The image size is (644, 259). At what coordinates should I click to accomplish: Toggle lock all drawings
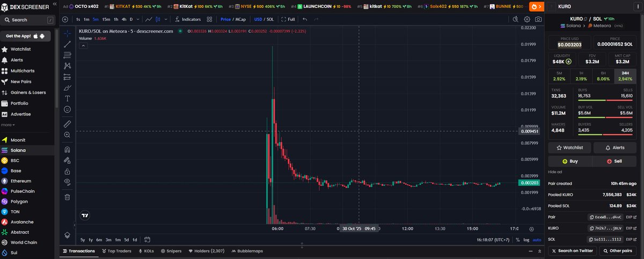tap(67, 171)
